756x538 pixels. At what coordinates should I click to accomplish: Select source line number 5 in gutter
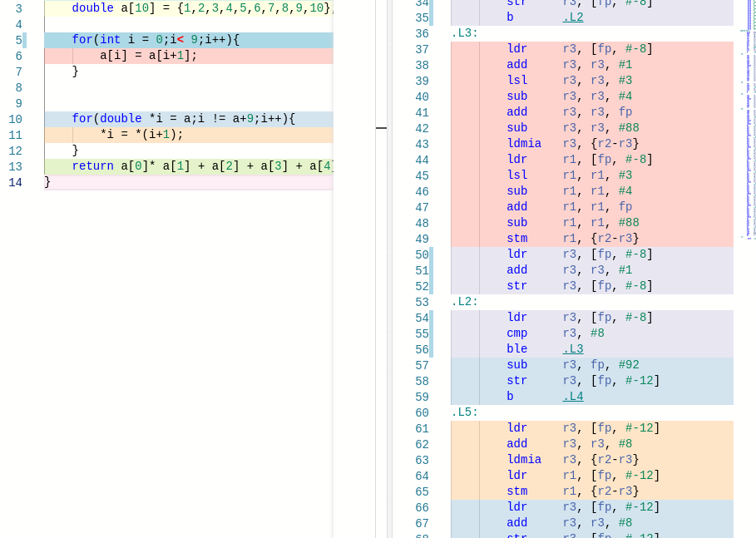[18, 40]
